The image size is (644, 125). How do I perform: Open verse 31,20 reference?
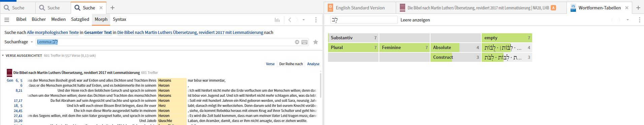(18, 121)
